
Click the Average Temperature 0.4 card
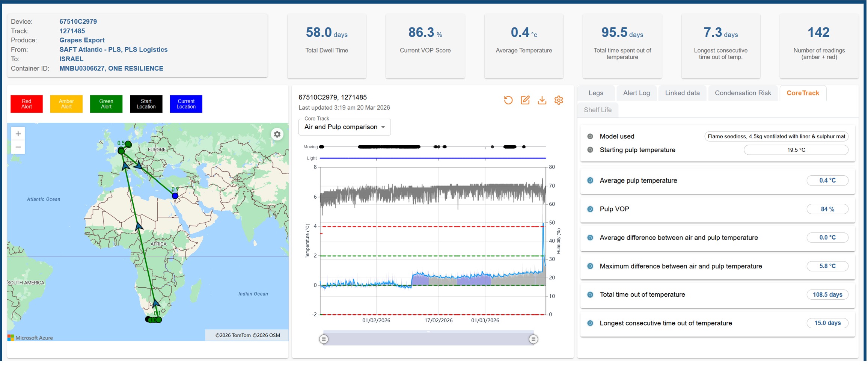coord(524,46)
